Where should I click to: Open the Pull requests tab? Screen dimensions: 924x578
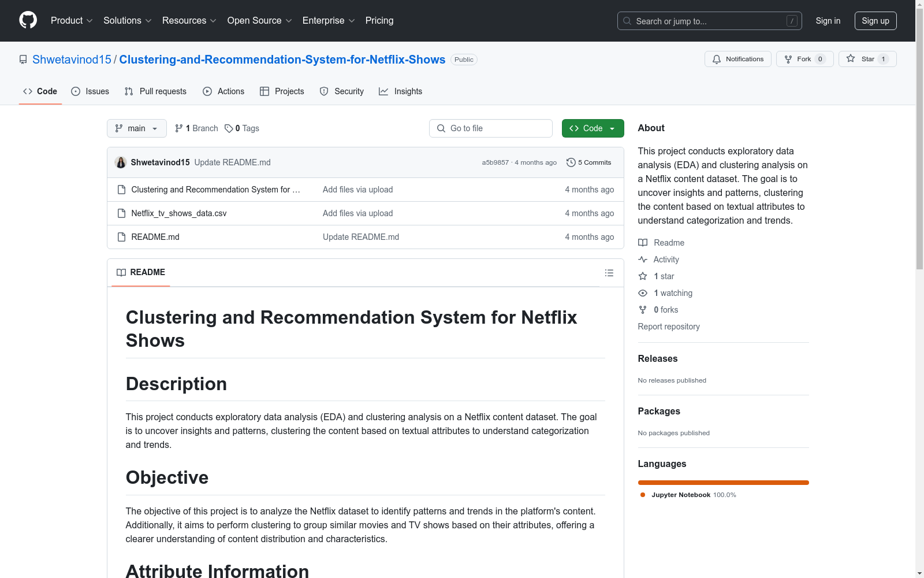point(155,91)
